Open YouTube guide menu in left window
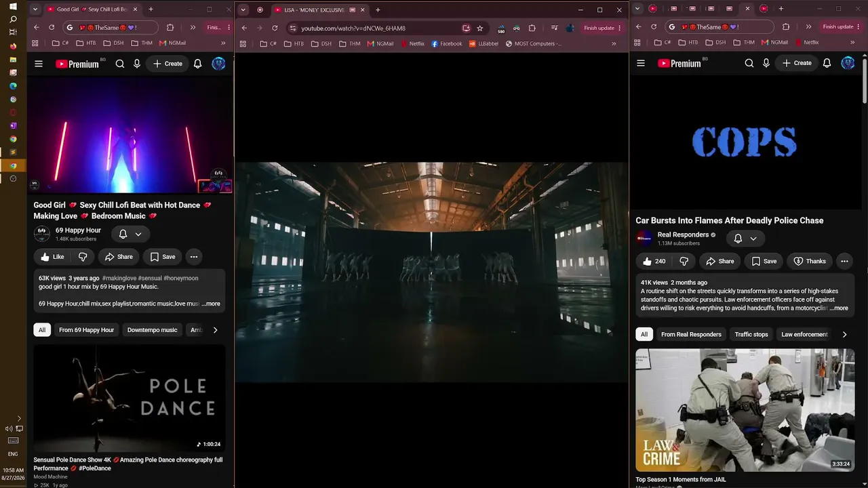Viewport: 868px width, 488px height. pos(39,64)
